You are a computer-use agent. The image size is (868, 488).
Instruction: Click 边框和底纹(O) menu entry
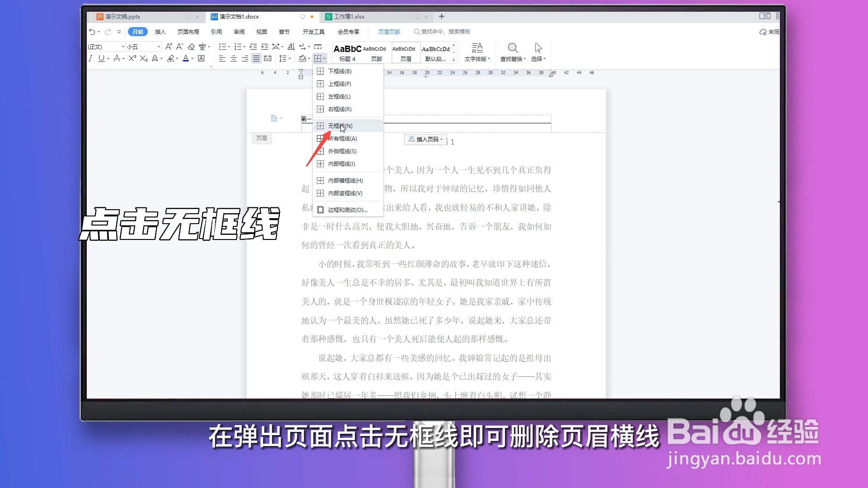coord(345,210)
